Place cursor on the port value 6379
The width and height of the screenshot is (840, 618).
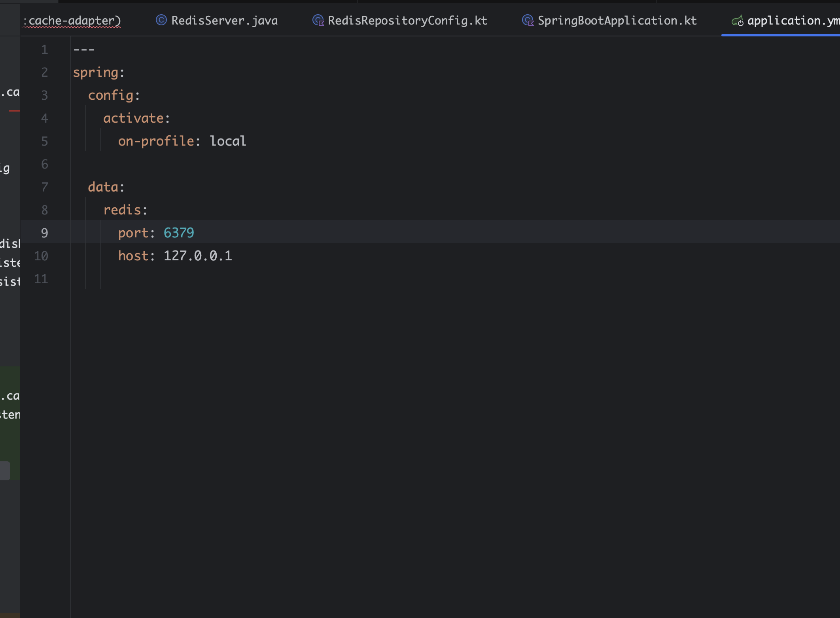pyautogui.click(x=179, y=233)
